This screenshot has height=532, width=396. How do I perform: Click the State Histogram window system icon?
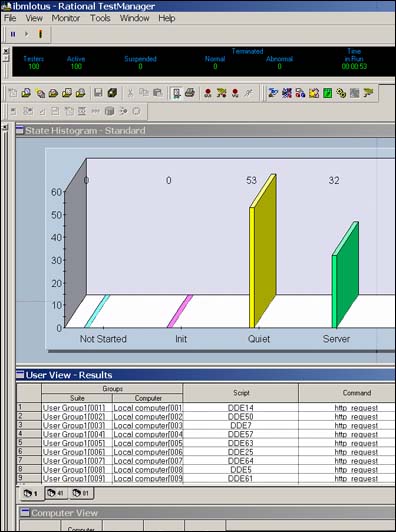click(x=20, y=130)
